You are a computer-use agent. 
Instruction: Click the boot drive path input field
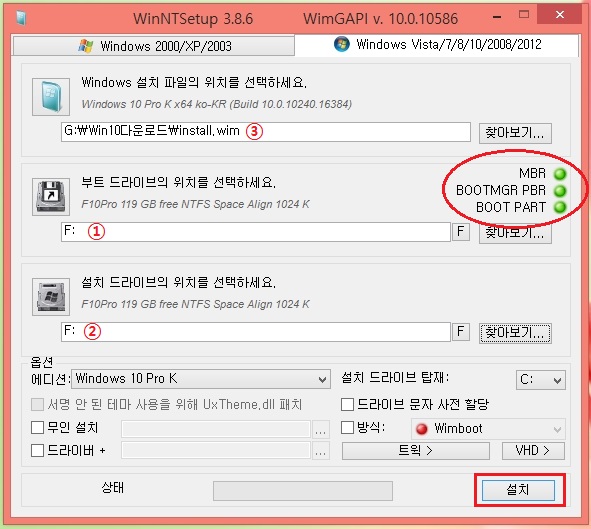click(256, 232)
